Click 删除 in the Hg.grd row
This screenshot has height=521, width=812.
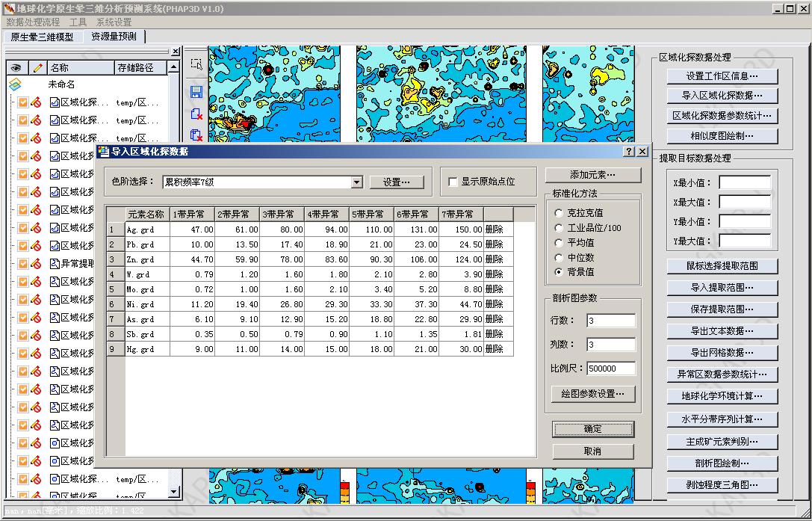tap(495, 349)
